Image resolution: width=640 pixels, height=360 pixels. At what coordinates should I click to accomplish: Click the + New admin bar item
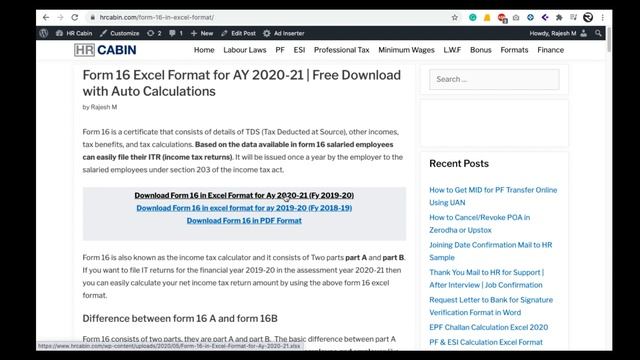[202, 33]
